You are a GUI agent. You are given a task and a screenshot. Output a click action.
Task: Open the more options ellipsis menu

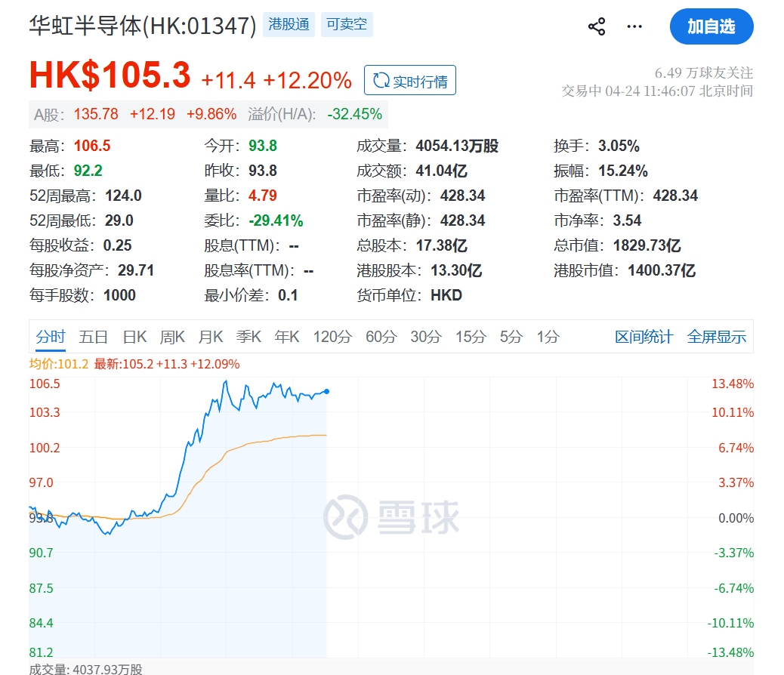pyautogui.click(x=634, y=27)
